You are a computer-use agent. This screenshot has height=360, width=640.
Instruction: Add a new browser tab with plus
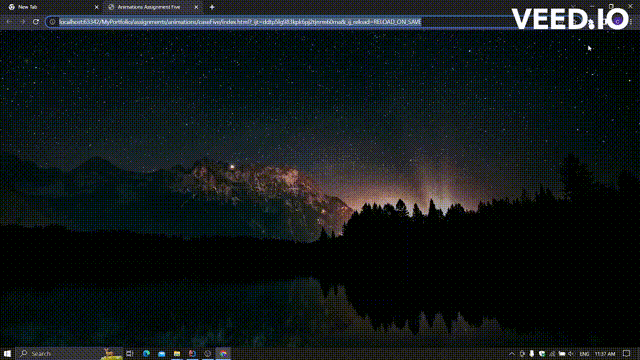[212, 7]
